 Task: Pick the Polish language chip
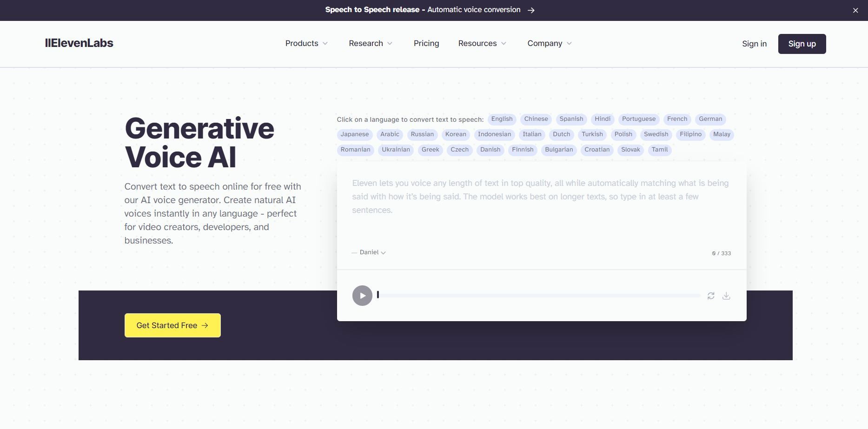[x=623, y=134]
